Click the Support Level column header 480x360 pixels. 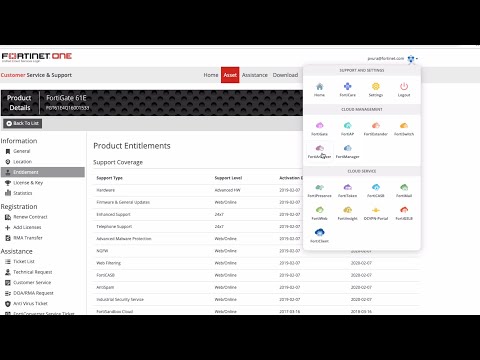228,178
